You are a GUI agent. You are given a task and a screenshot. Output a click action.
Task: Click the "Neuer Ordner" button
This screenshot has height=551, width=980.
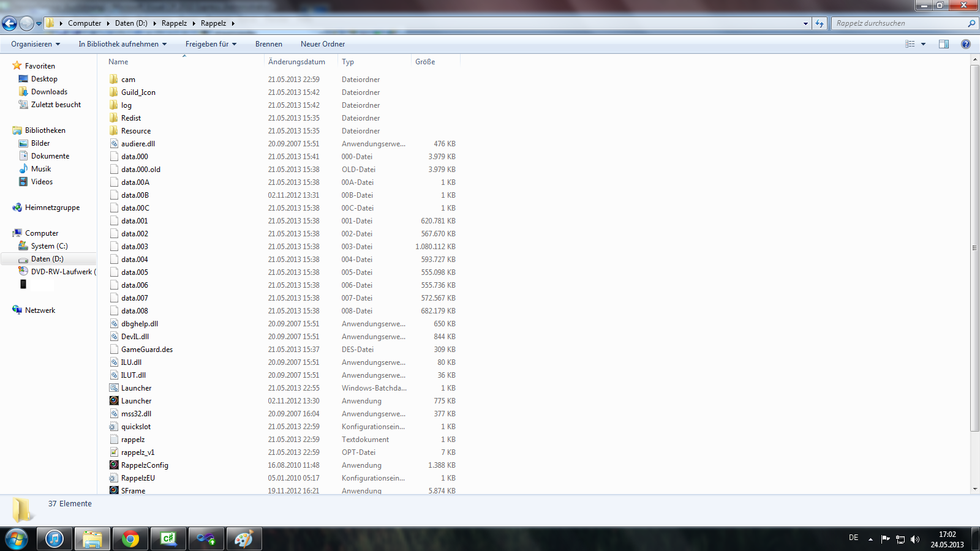click(322, 43)
